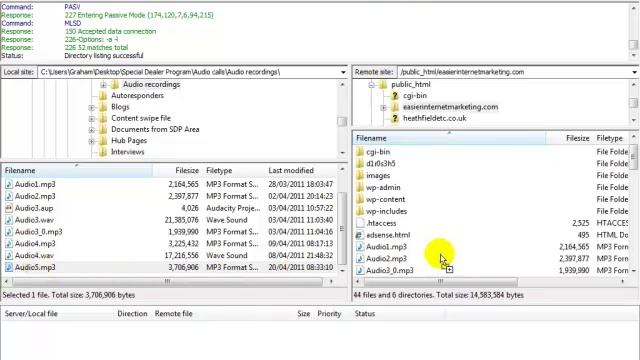Collapse the public_html remote tree node
Viewport: 640px width, 360px height.
(371, 85)
